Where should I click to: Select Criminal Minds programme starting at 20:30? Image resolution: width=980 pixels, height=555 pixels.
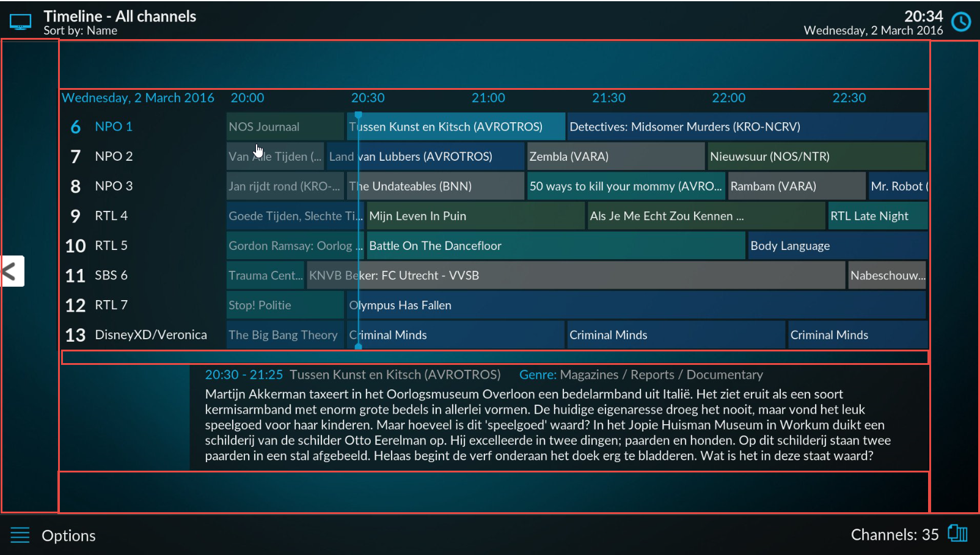tap(456, 335)
